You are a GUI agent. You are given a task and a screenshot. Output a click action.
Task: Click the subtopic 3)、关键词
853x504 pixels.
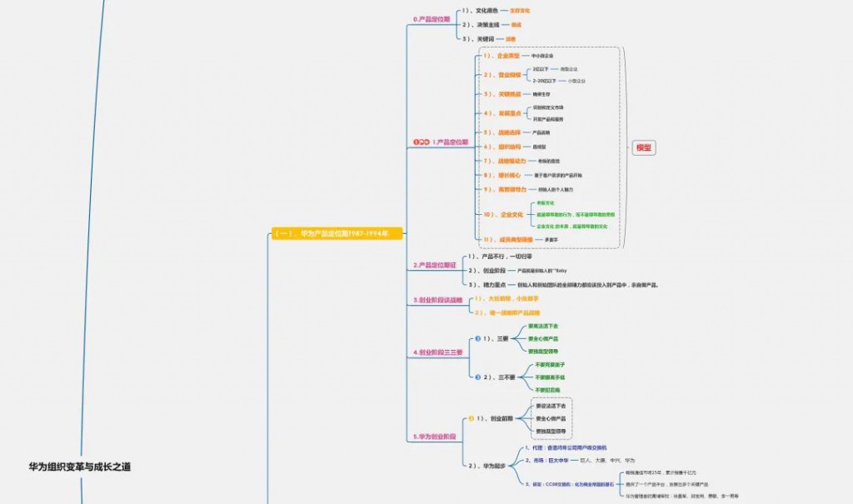point(478,39)
